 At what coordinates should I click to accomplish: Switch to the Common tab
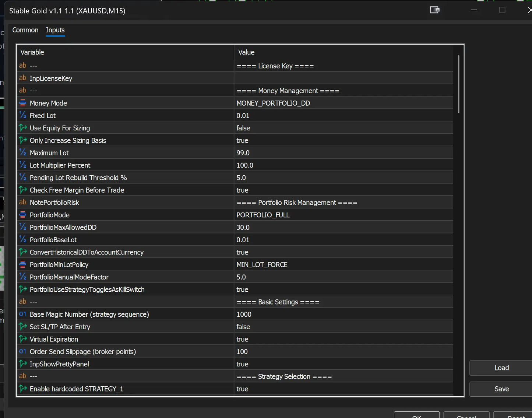point(25,30)
